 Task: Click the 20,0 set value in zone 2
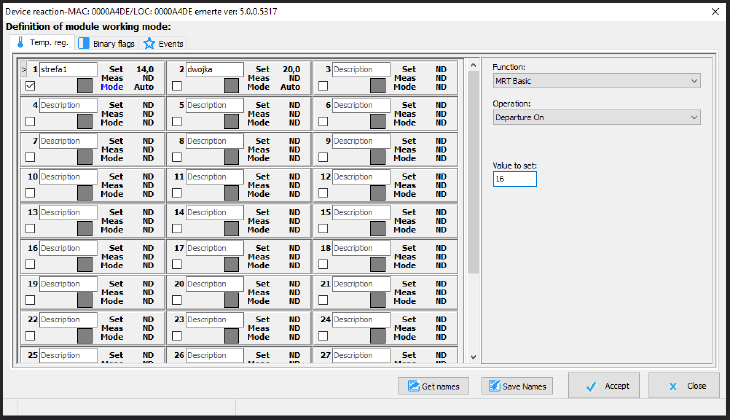(x=291, y=69)
